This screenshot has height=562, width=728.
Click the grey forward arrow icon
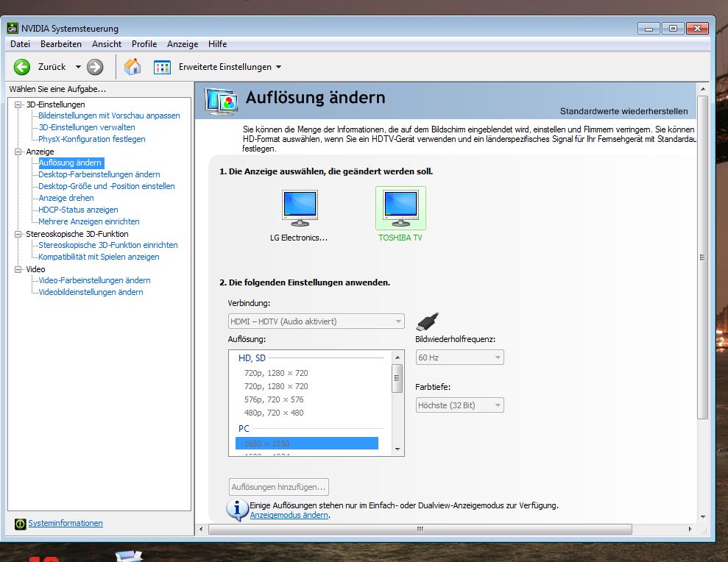[x=95, y=67]
